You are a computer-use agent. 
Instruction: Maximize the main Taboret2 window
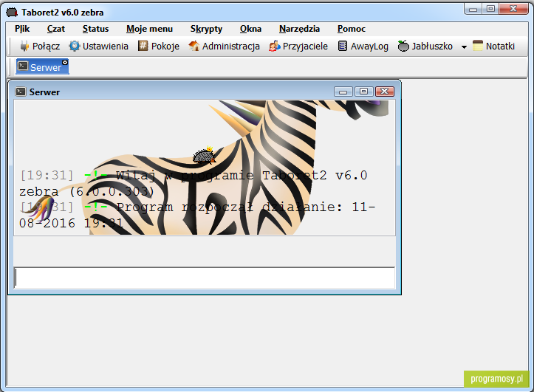click(490, 9)
